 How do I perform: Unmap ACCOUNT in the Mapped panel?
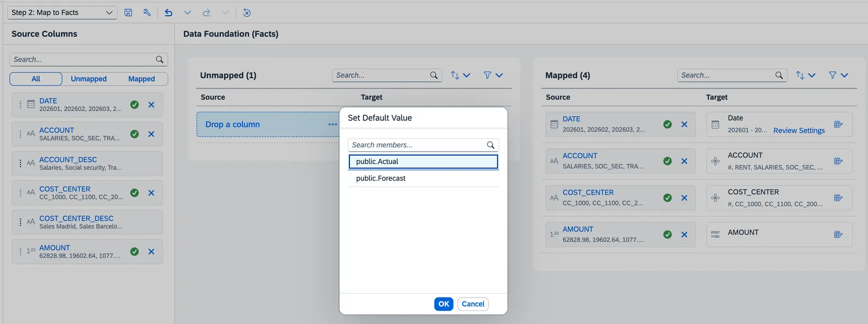(x=685, y=161)
